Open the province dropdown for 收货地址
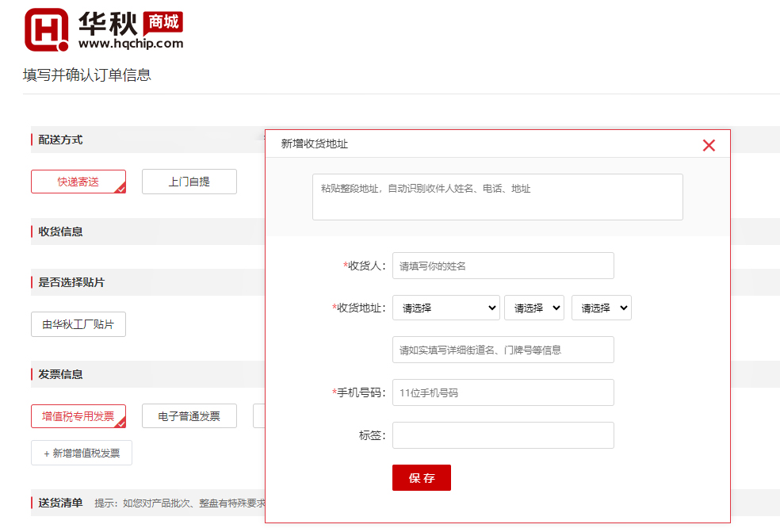The height and width of the screenshot is (532, 780). pyautogui.click(x=445, y=308)
